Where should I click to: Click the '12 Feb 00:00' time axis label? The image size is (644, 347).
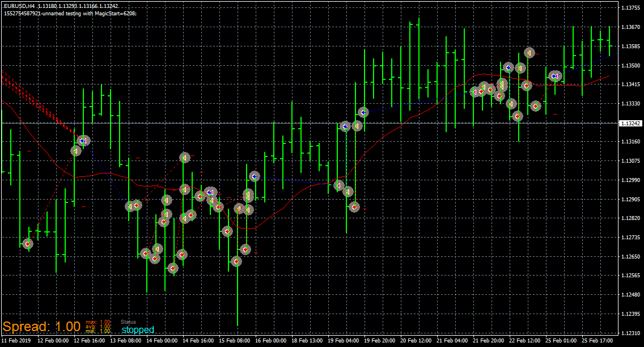coord(53,340)
